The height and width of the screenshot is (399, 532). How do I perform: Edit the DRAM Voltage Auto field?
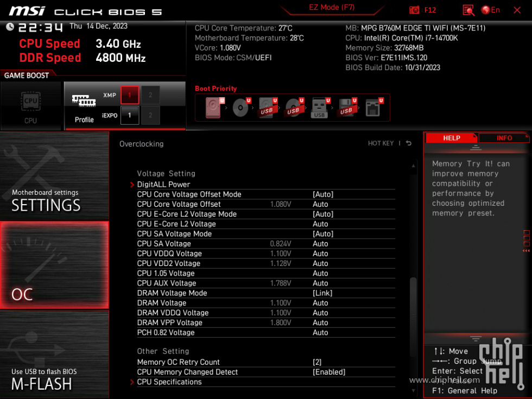click(320, 303)
